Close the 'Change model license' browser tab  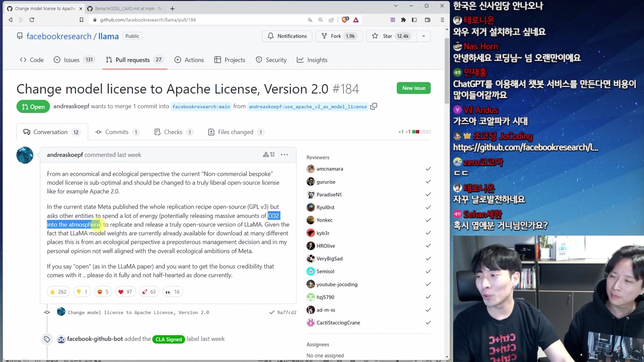pos(80,9)
